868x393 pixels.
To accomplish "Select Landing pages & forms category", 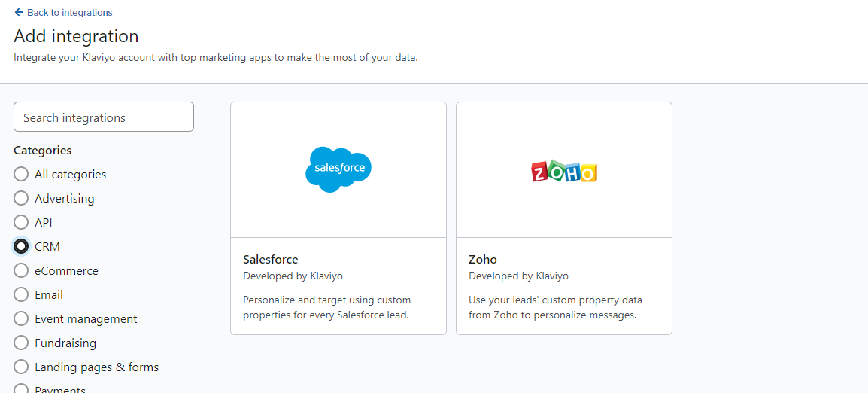I will coord(21,367).
